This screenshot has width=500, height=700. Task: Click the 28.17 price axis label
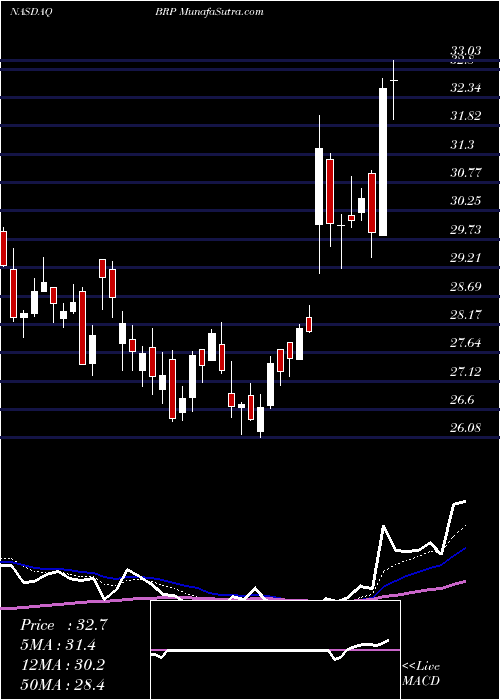point(466,315)
